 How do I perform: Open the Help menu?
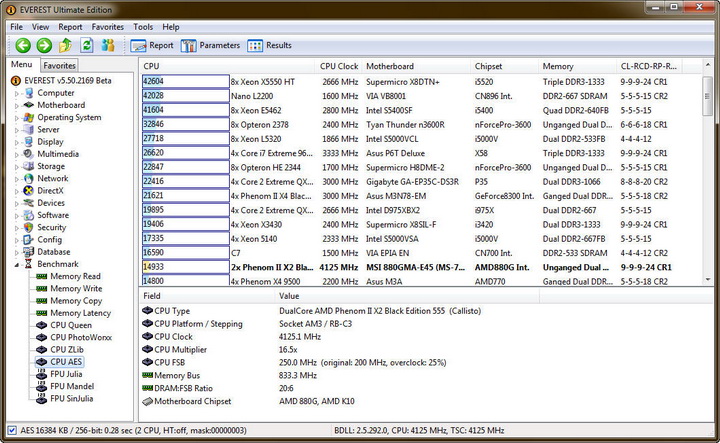point(171,27)
